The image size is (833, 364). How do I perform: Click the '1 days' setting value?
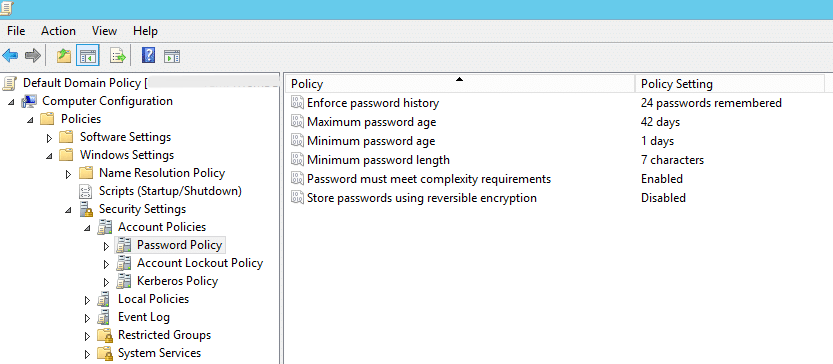pos(657,141)
